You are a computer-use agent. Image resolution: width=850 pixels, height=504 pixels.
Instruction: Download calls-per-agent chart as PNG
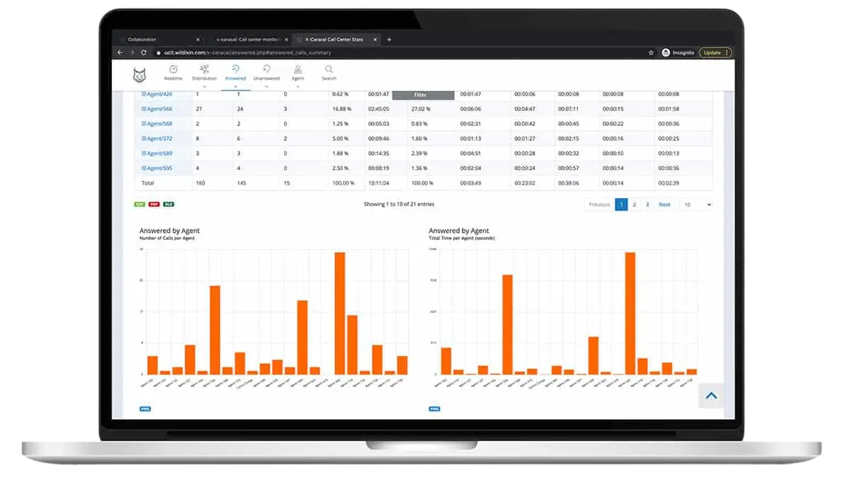pos(144,408)
